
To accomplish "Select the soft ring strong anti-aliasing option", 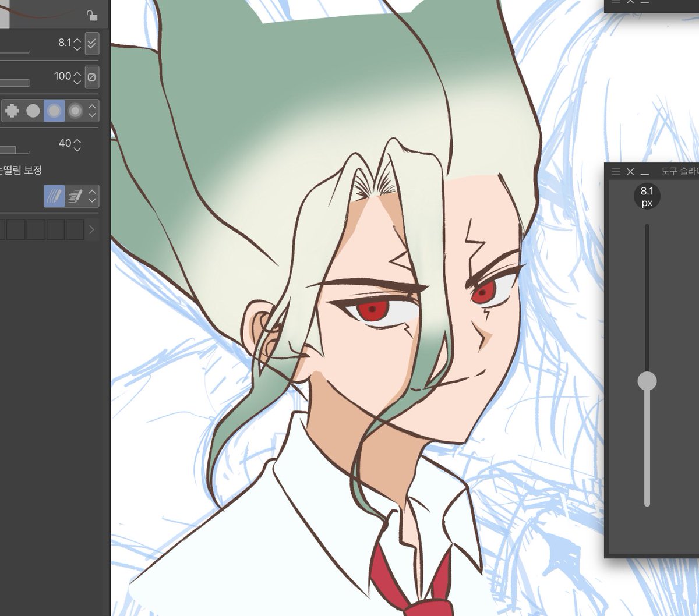I will [75, 111].
